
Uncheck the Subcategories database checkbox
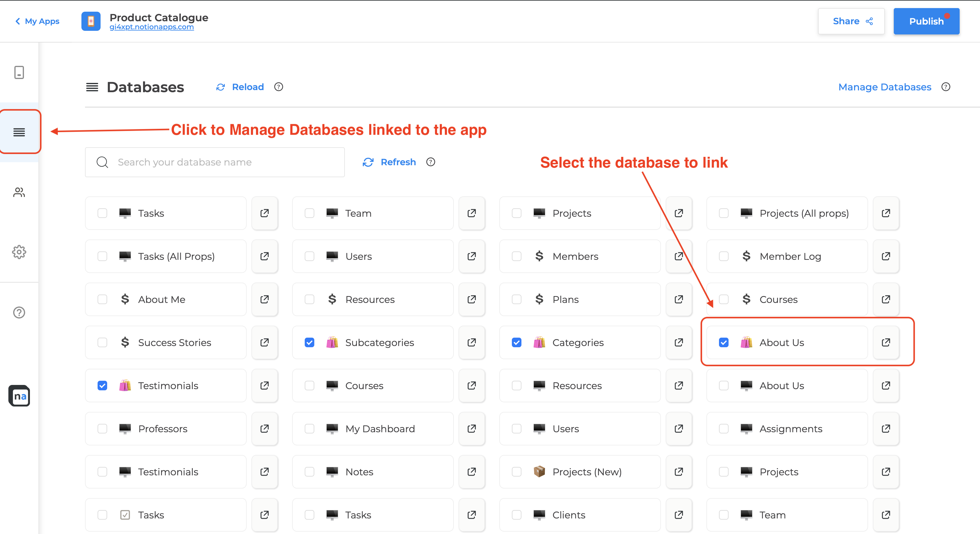coord(309,342)
